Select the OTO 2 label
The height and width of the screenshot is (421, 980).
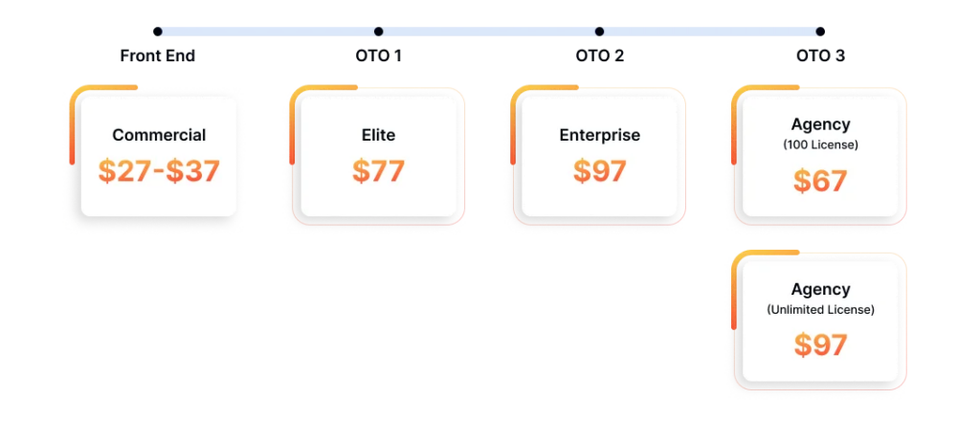599,55
